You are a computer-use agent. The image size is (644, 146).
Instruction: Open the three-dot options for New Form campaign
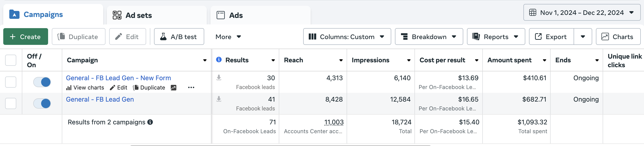(191, 88)
